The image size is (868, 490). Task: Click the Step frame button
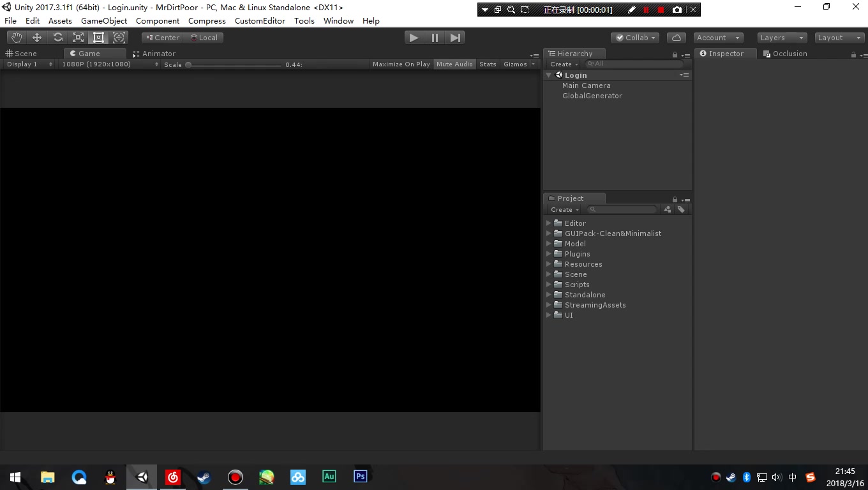coord(455,38)
